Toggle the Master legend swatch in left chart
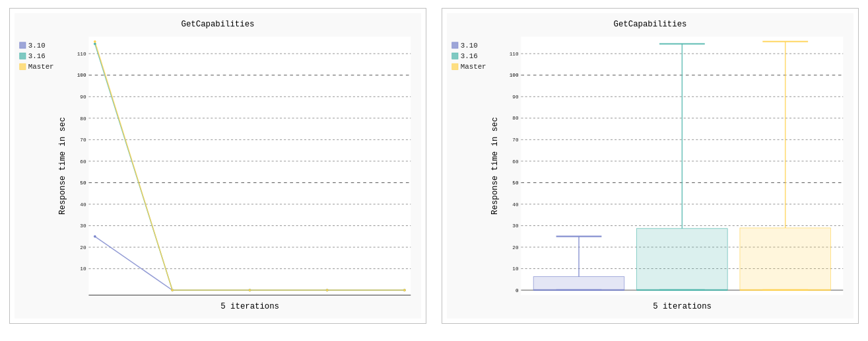Screen dimensions: 868x341 (x=22, y=67)
